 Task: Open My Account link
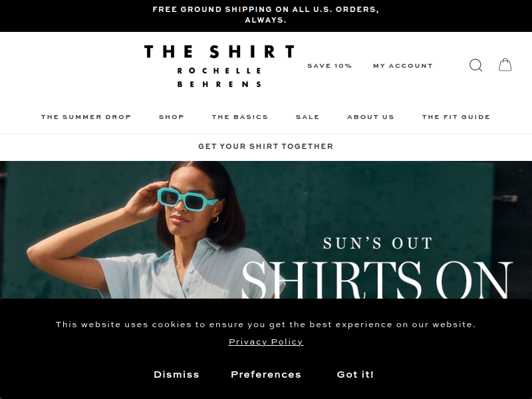point(403,66)
